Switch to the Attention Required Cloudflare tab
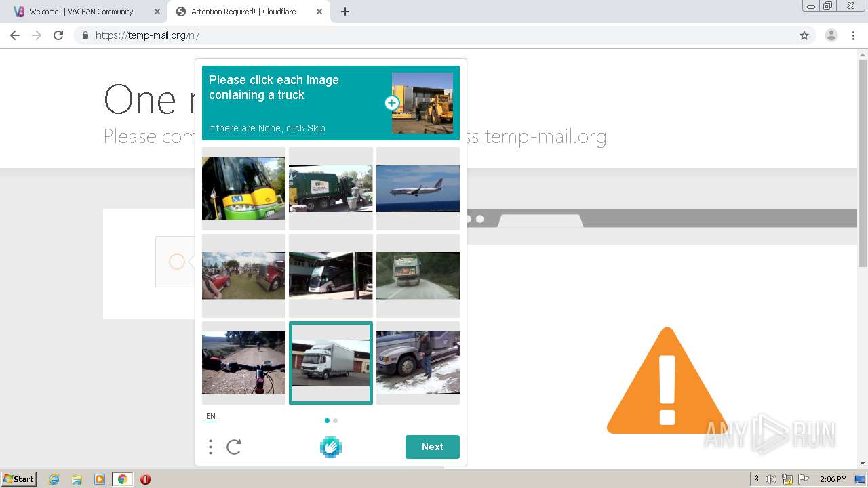 [x=249, y=12]
